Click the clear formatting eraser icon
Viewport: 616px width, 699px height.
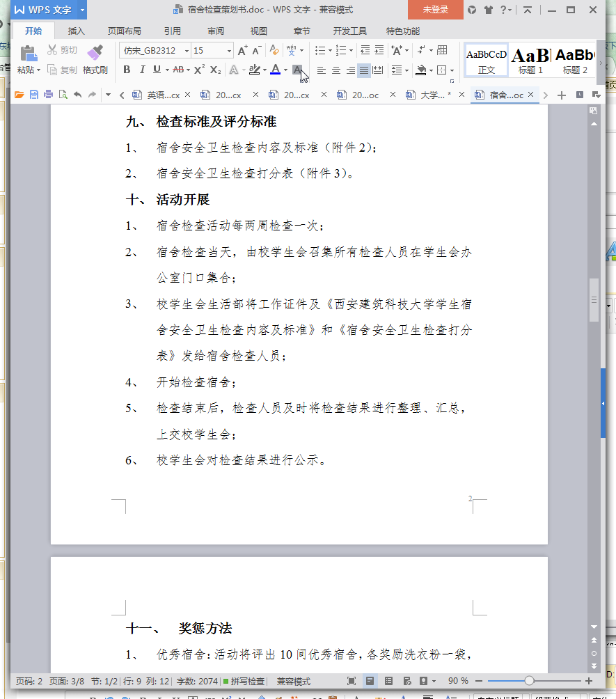pyautogui.click(x=274, y=50)
